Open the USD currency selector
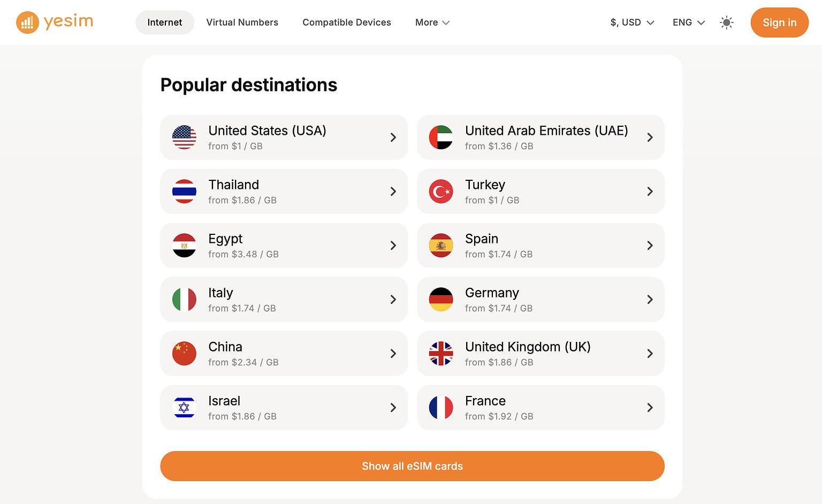Viewport: 822px width, 504px height. pos(631,22)
